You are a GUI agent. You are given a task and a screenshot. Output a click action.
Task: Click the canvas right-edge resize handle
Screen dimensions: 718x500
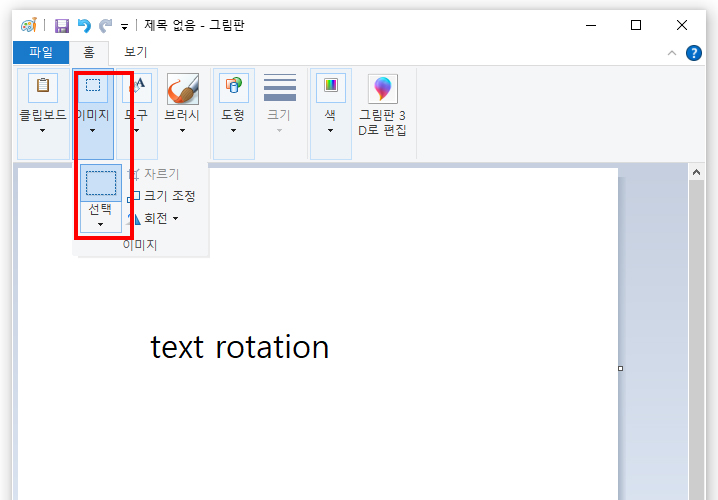(620, 369)
